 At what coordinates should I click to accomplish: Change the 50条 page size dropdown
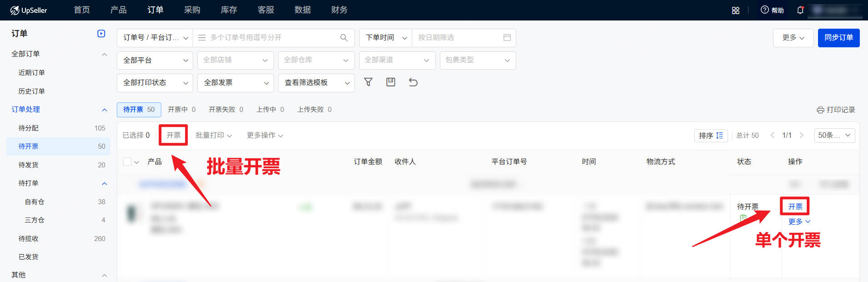(835, 135)
